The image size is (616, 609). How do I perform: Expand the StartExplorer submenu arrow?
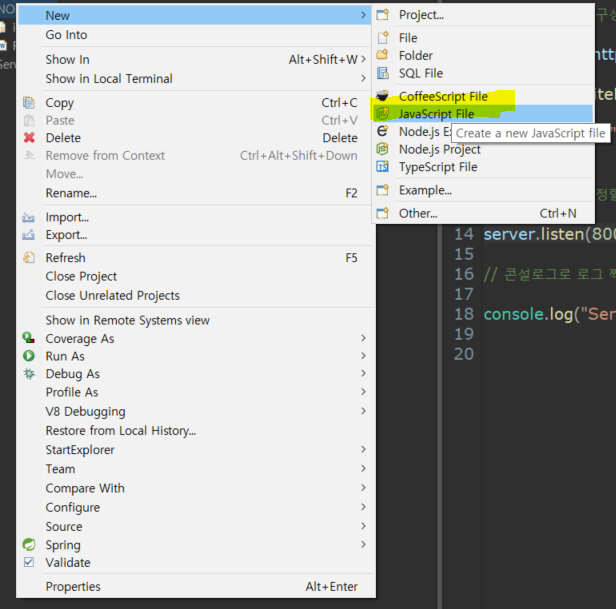click(363, 449)
